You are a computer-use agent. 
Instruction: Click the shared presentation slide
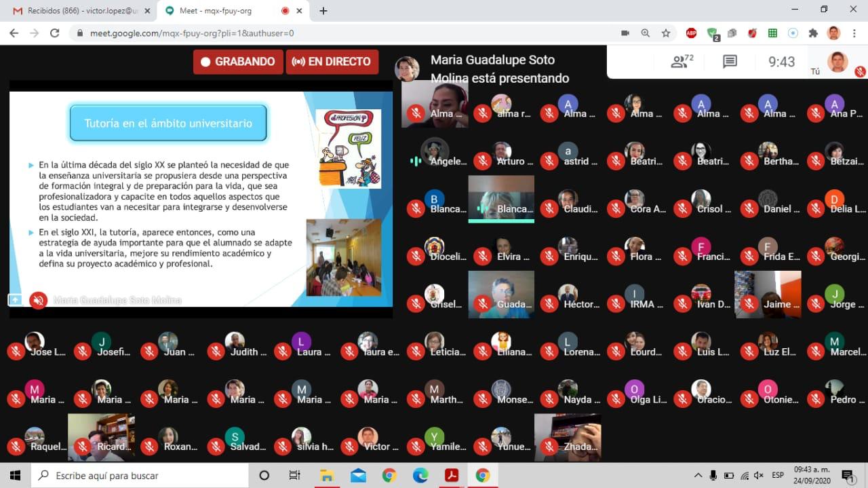201,199
